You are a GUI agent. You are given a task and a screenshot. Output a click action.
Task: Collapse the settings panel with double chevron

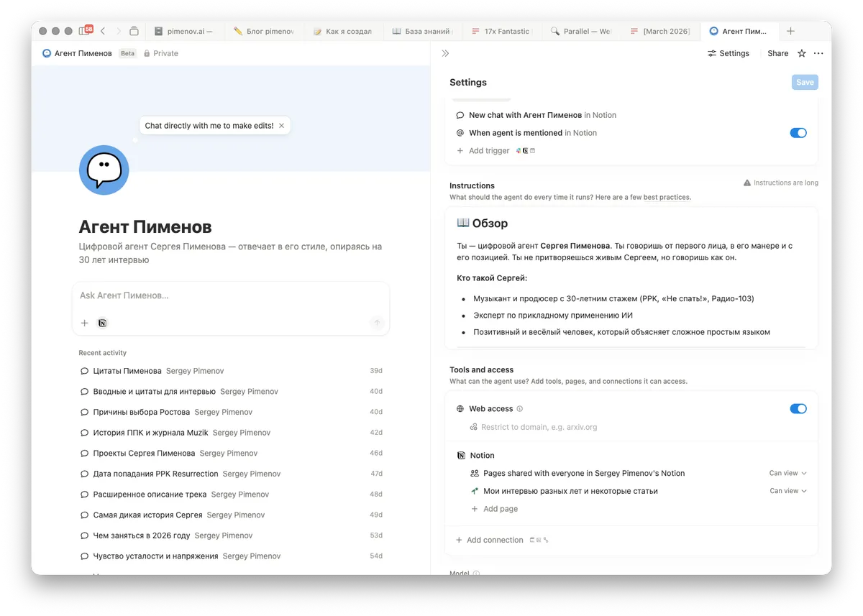pos(445,53)
